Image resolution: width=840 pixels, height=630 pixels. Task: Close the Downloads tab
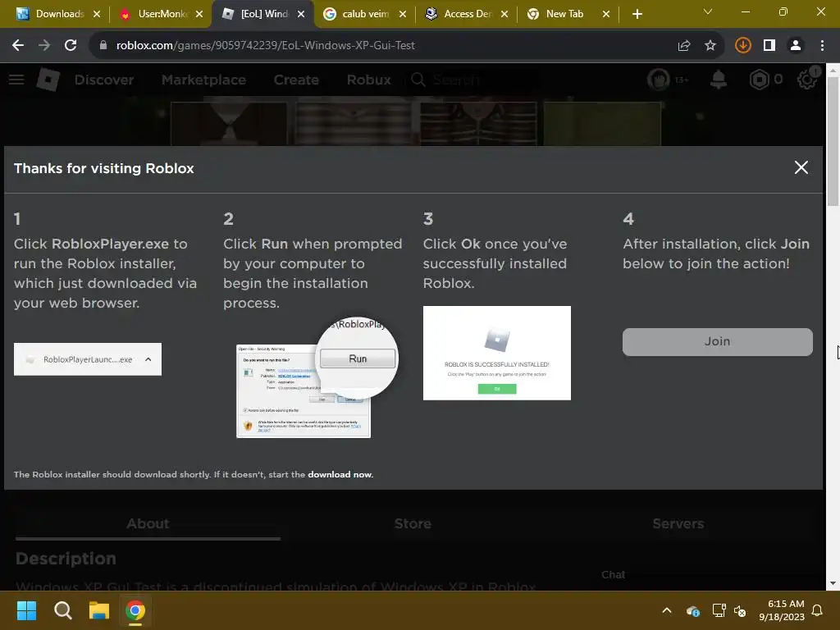click(x=97, y=14)
